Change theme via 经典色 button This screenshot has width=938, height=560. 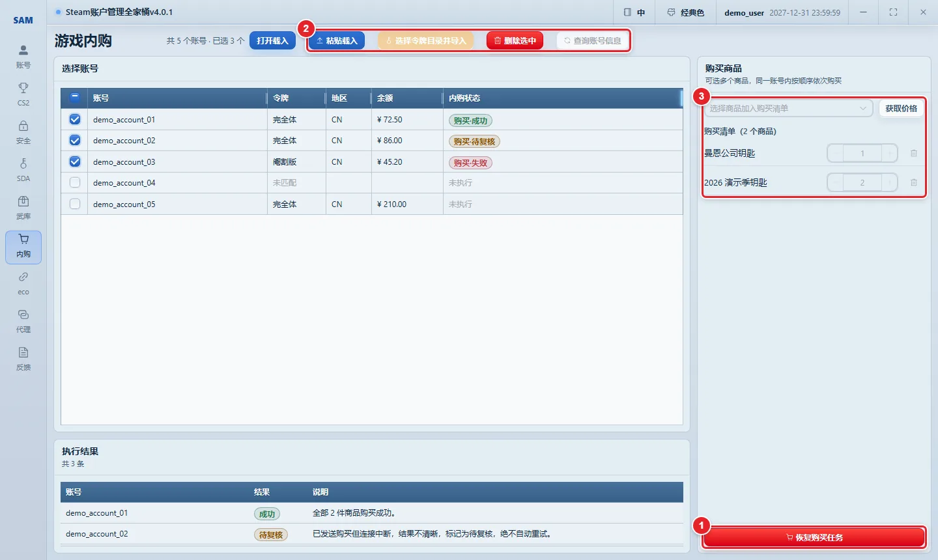[685, 12]
